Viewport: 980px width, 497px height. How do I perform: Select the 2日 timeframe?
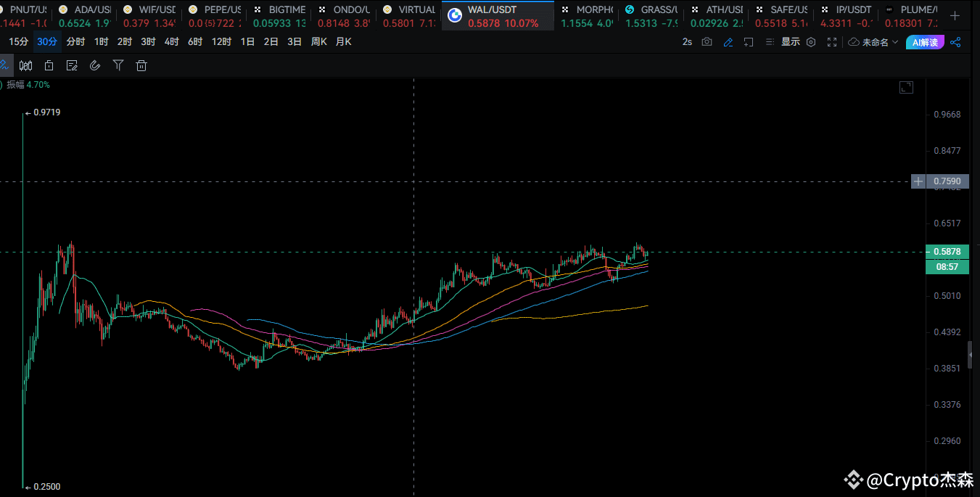coord(271,41)
